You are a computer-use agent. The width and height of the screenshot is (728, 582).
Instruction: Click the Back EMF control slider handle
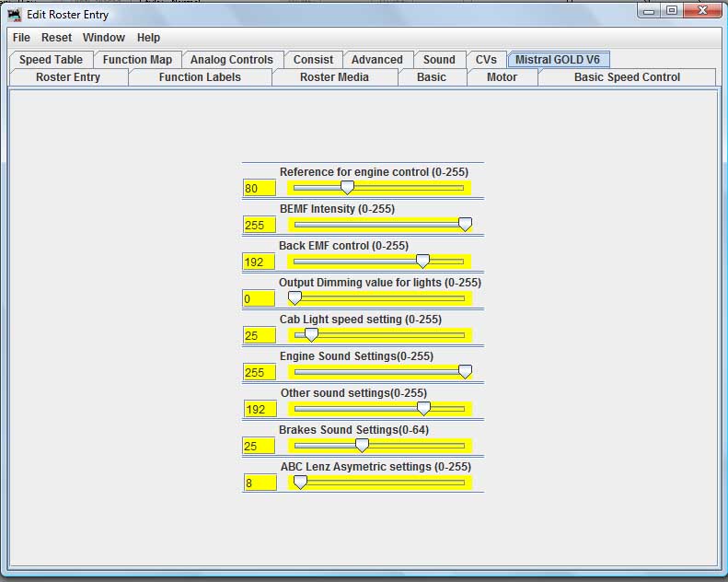(x=422, y=261)
